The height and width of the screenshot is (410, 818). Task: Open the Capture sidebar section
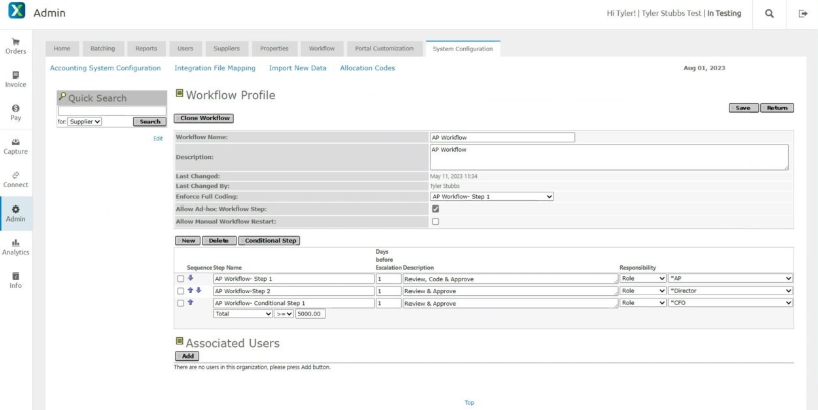click(x=15, y=146)
